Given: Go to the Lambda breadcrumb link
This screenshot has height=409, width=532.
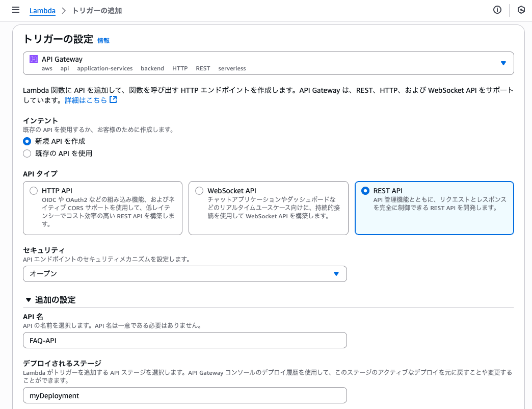Looking at the screenshot, I should [x=42, y=11].
